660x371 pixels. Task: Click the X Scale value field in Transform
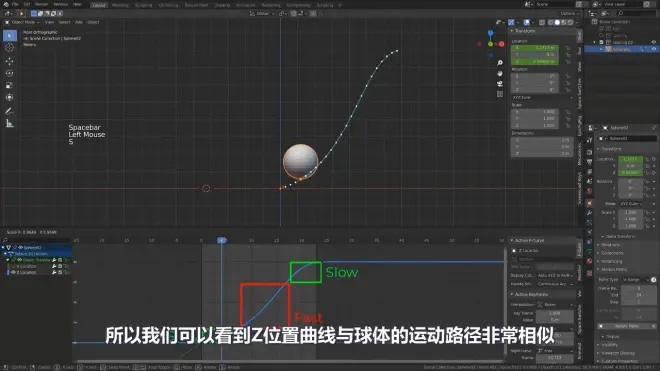coord(535,112)
